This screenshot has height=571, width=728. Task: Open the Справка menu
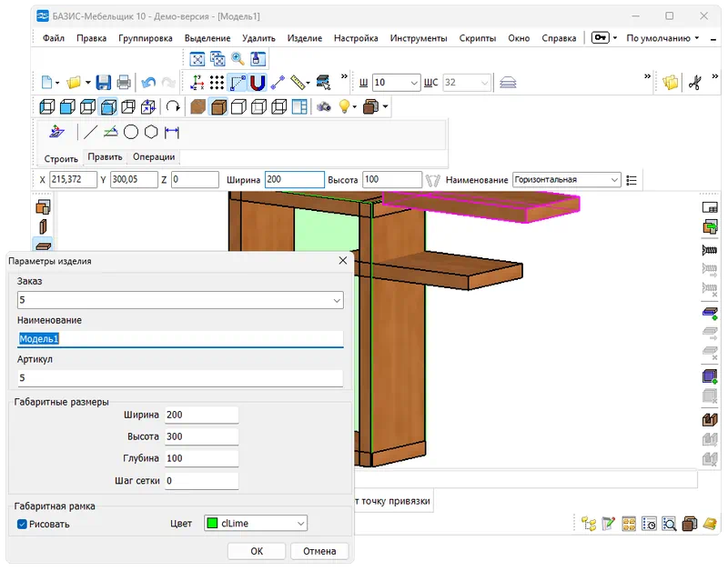(559, 38)
